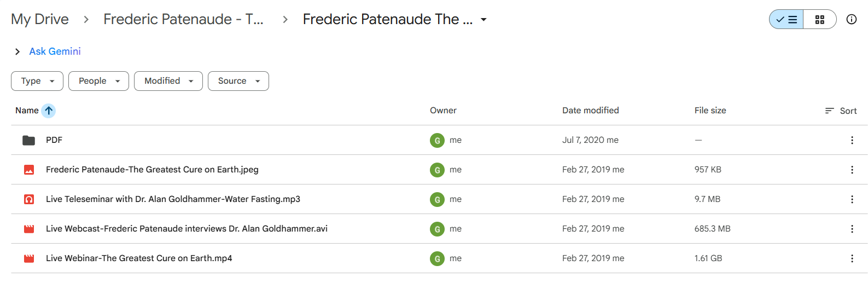
Task: Switch to grid layout view
Action: pos(819,20)
